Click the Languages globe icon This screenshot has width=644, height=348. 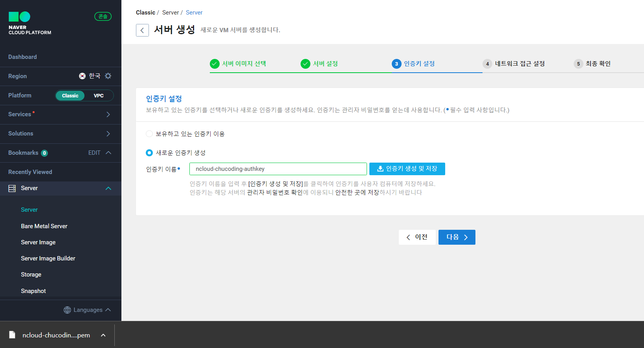[x=68, y=310]
